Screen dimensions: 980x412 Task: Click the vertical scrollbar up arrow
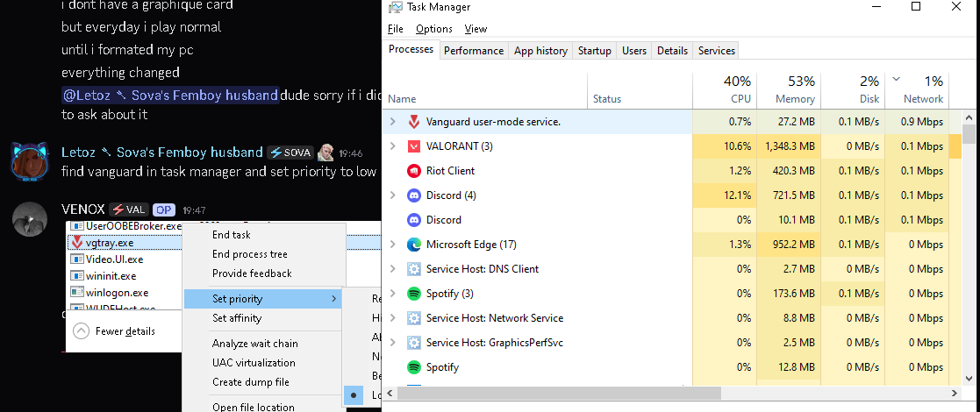pyautogui.click(x=969, y=117)
